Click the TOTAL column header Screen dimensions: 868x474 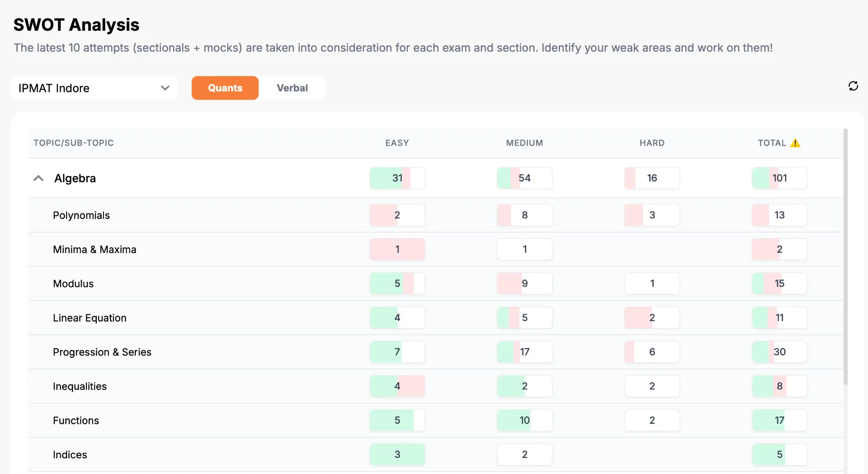click(x=772, y=143)
